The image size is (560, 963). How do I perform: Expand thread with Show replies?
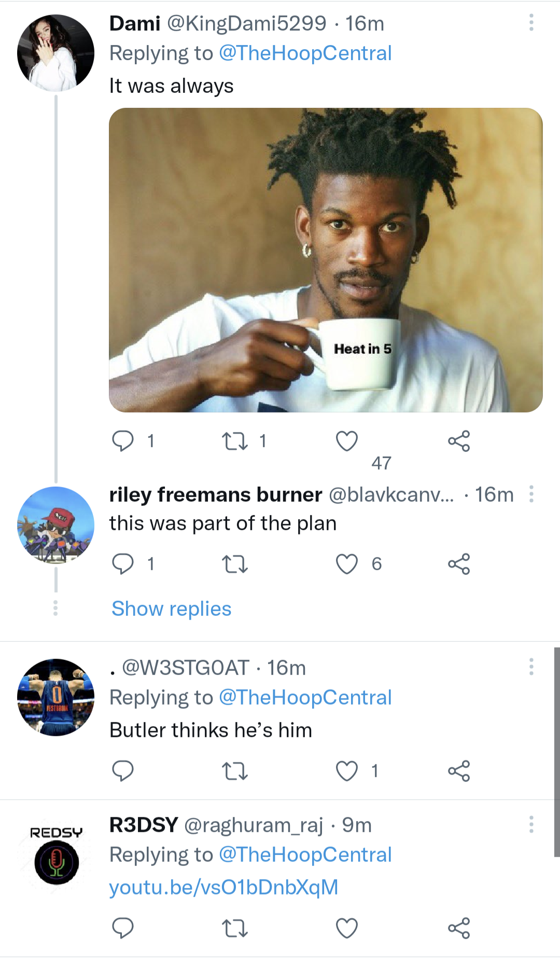(172, 609)
